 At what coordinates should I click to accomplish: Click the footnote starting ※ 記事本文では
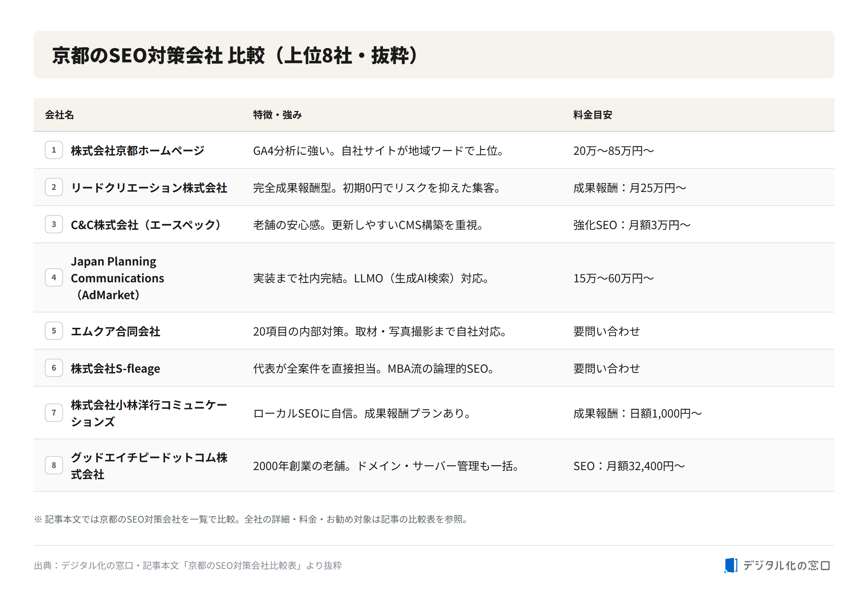point(251,519)
